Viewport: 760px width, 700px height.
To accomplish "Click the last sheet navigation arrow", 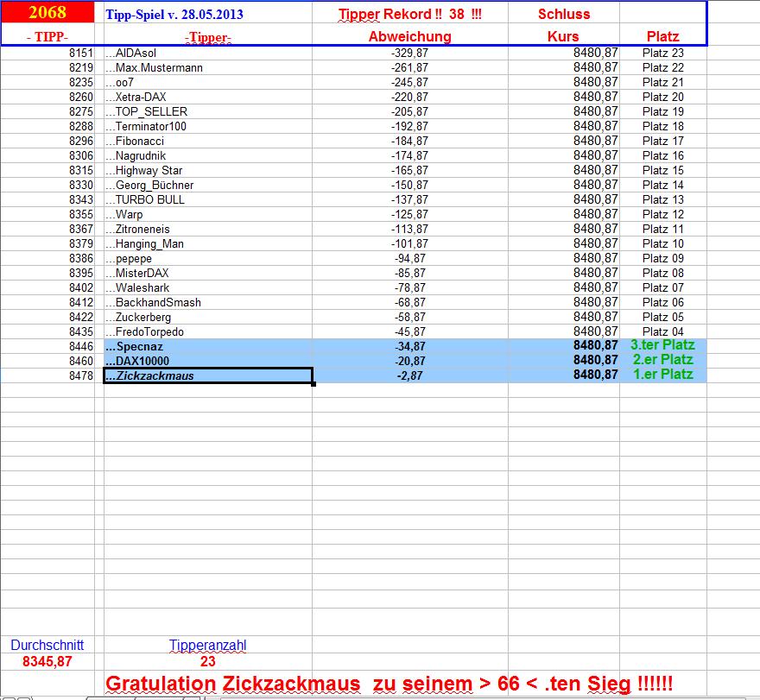I will coord(28,697).
